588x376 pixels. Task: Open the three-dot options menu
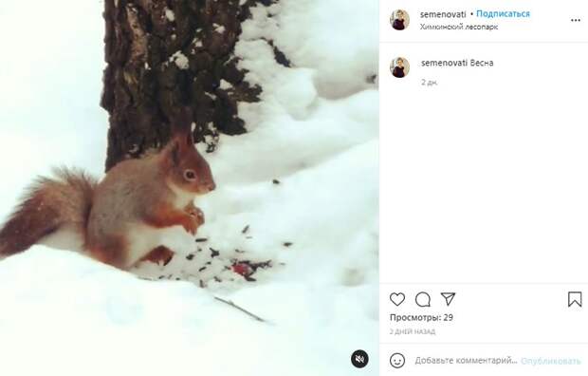[576, 20]
